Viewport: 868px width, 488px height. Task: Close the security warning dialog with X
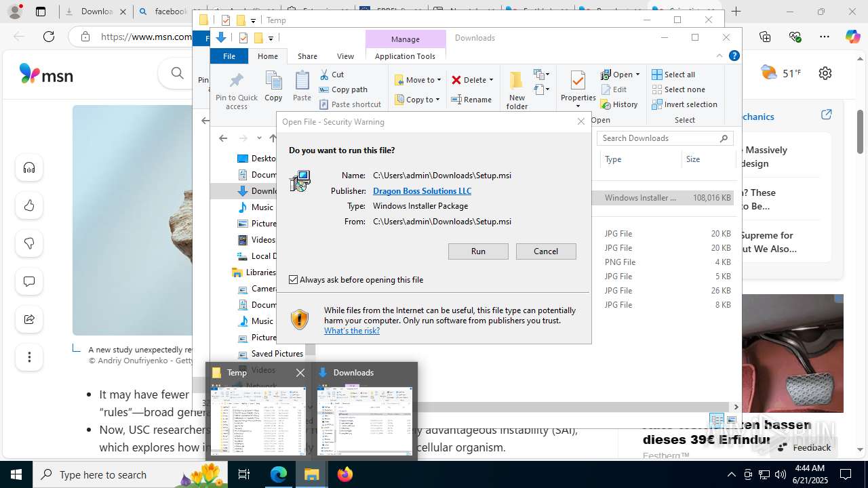coord(581,121)
